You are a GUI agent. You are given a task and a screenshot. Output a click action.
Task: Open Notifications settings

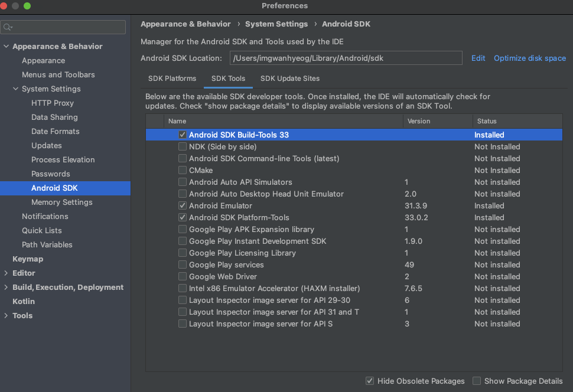(45, 216)
